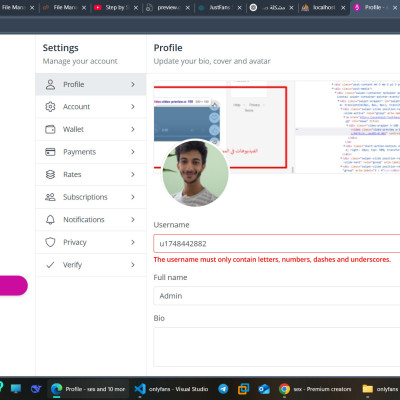This screenshot has width=400, height=400.
Task: Click the Username input field
Action: [x=277, y=244]
